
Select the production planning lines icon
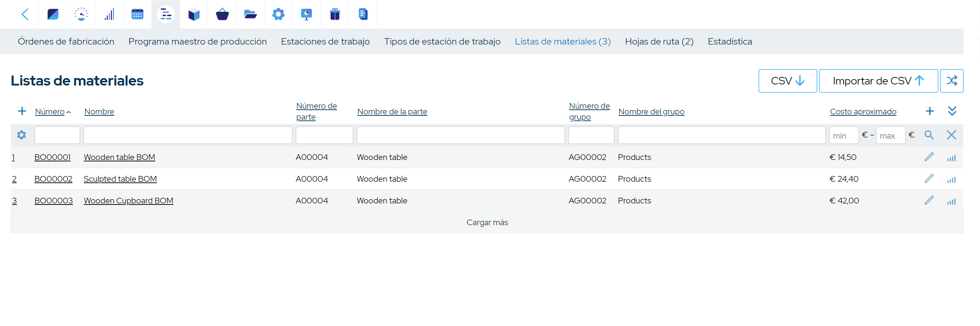pyautogui.click(x=166, y=15)
